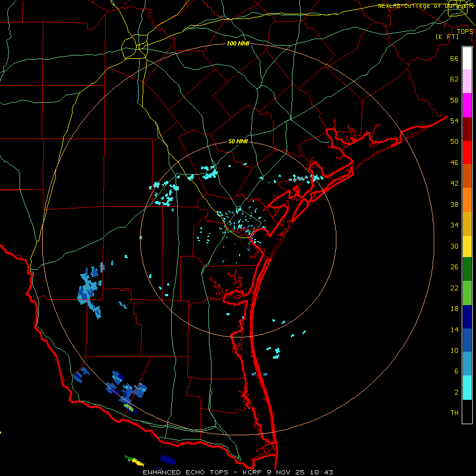This screenshot has width=476, height=476.
Task: Click the legend value "26"
Action: coord(454,267)
